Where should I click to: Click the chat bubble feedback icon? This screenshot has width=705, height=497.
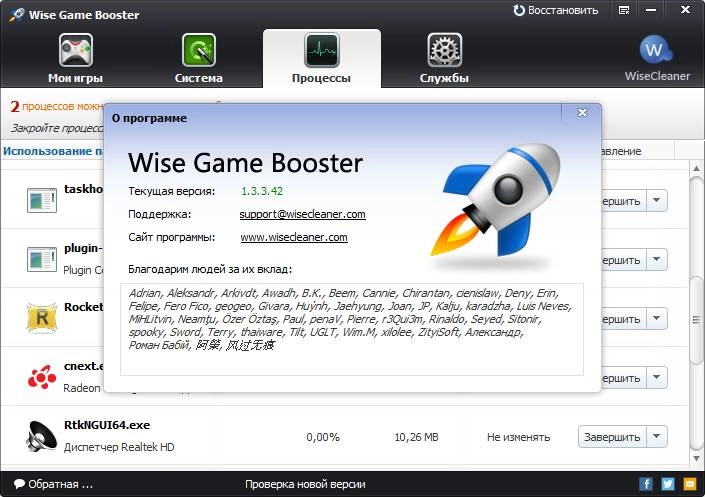19,484
